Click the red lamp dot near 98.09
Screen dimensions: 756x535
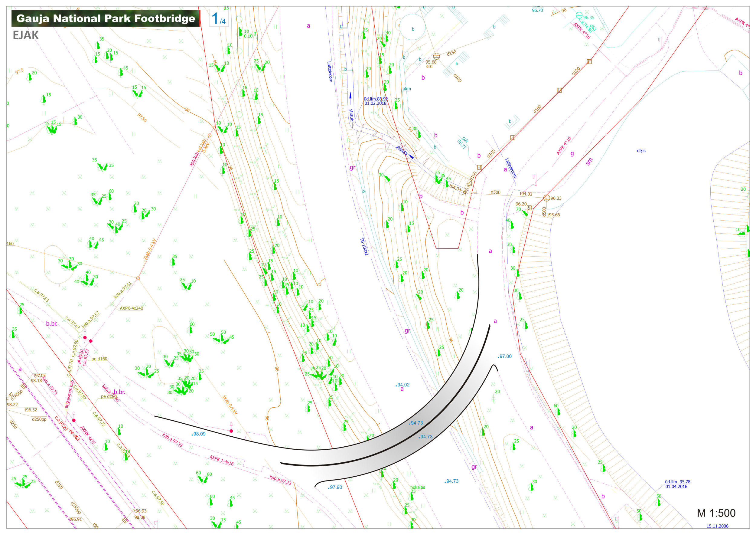point(231,431)
